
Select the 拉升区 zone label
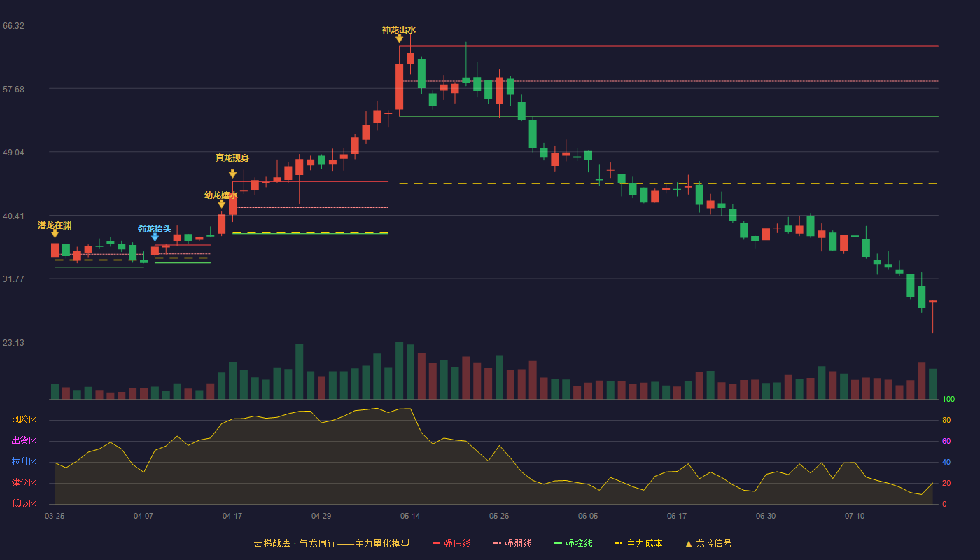[x=24, y=462]
